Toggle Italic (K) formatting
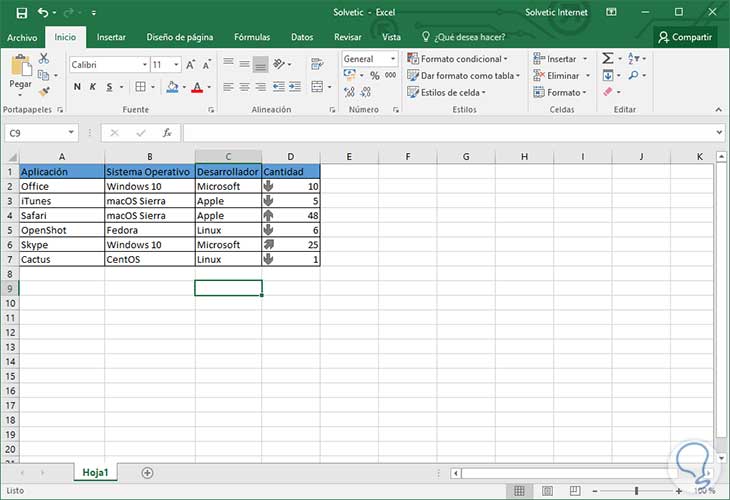 (93, 87)
